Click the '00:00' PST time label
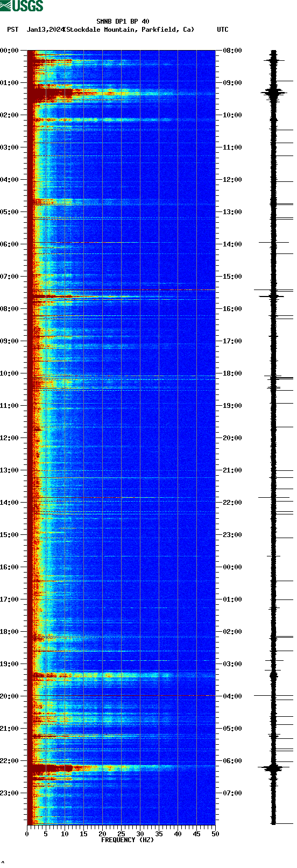Viewport: 297px width, 868px height. (x=9, y=51)
